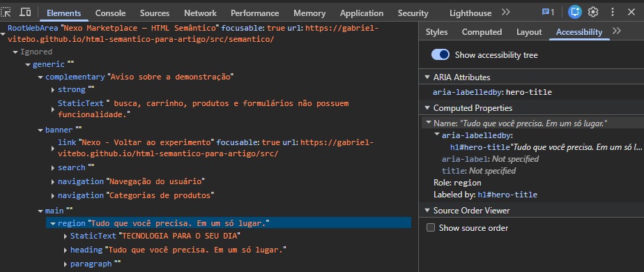Toggle the device toolbar icon
The width and height of the screenshot is (644, 272).
pos(26,13)
